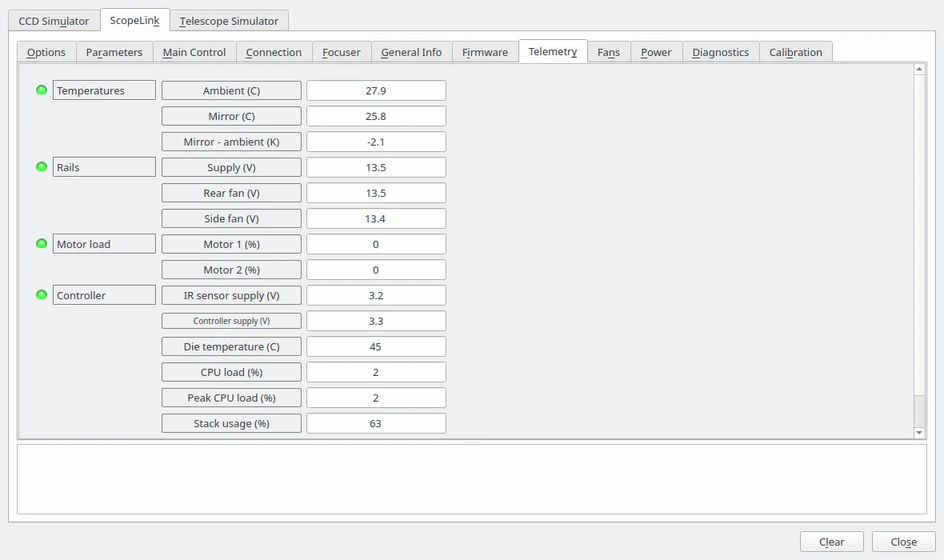View the General Info tab

[411, 52]
